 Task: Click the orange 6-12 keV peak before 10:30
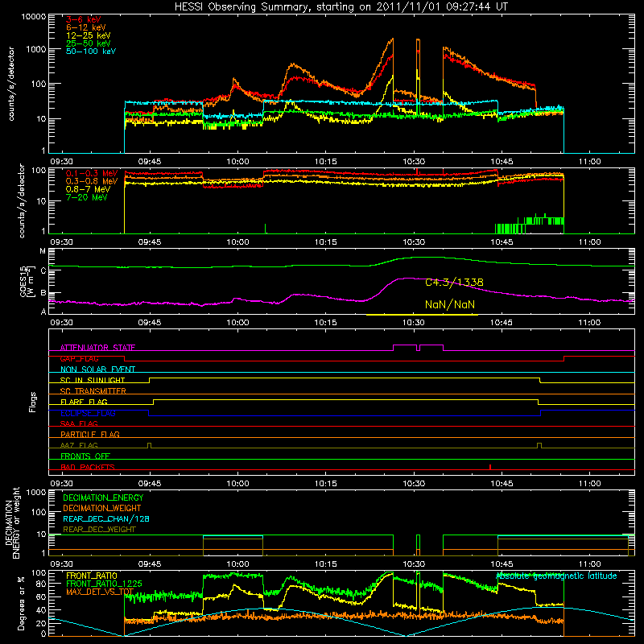392,39
